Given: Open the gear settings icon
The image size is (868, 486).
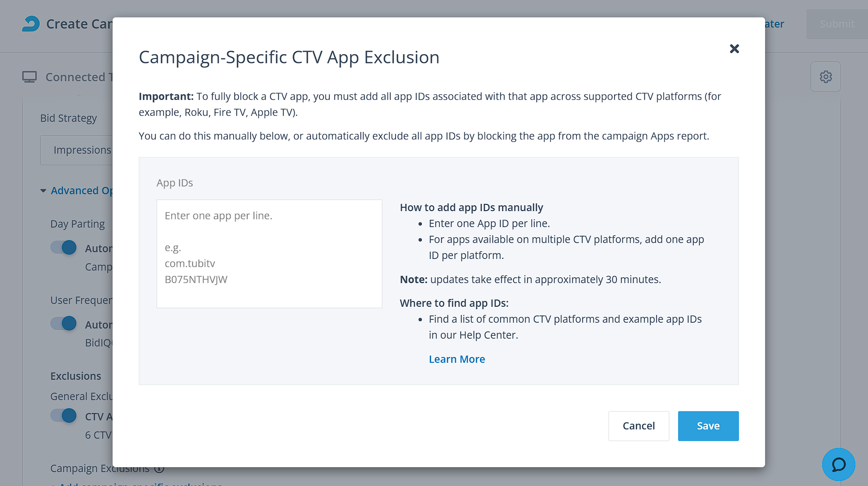Looking at the screenshot, I should [x=825, y=77].
